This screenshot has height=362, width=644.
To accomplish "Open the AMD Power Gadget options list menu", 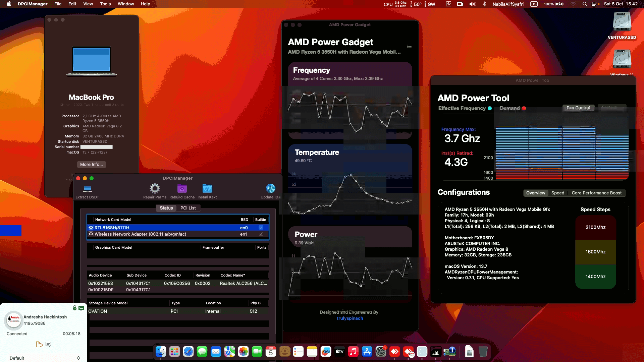I will [409, 47].
